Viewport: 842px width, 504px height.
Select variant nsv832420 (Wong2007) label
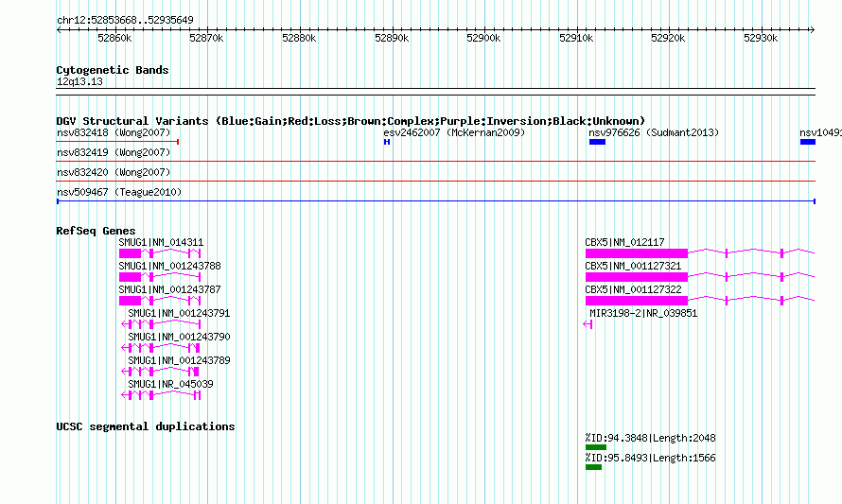[x=114, y=172]
